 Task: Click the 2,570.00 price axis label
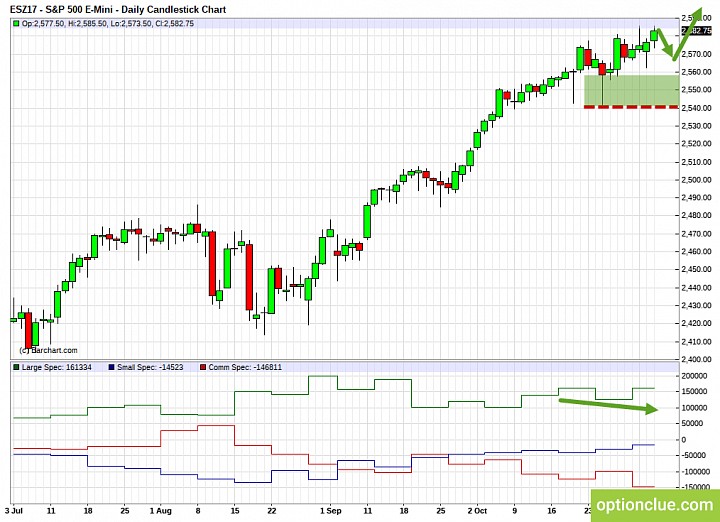click(696, 54)
